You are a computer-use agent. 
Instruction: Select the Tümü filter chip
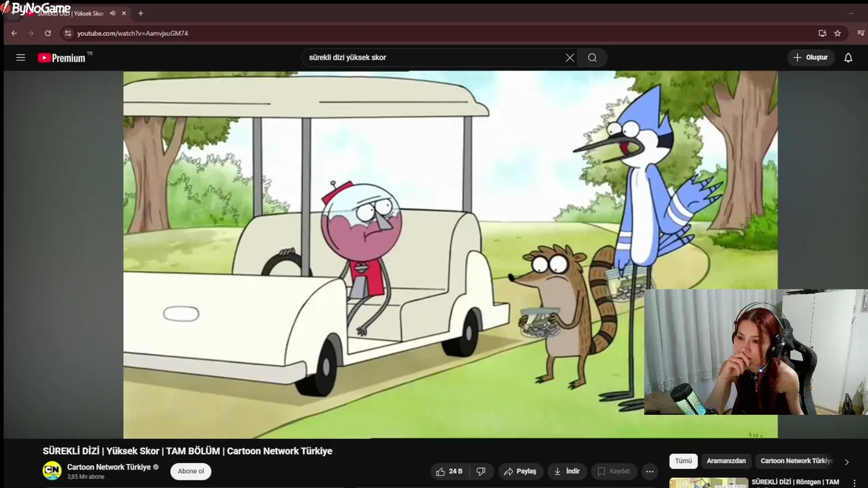coord(684,461)
